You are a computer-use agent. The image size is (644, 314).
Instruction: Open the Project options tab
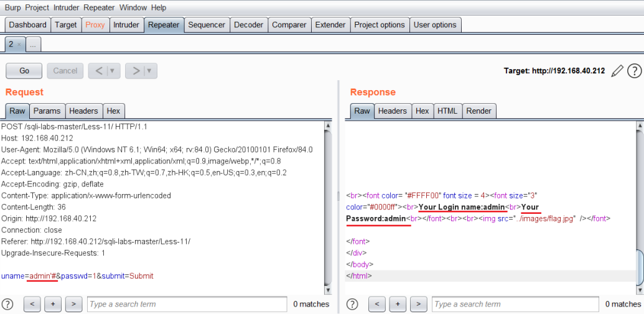(380, 25)
